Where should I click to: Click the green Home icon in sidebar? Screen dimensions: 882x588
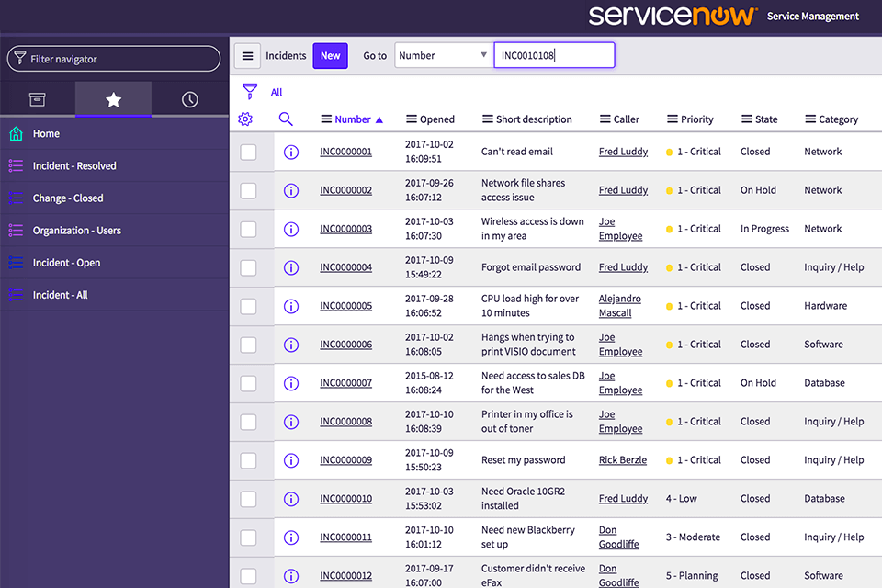(19, 133)
